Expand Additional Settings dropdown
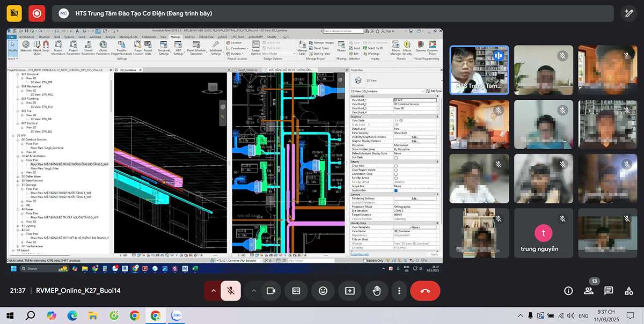This screenshot has height=324, width=644. 216,48
